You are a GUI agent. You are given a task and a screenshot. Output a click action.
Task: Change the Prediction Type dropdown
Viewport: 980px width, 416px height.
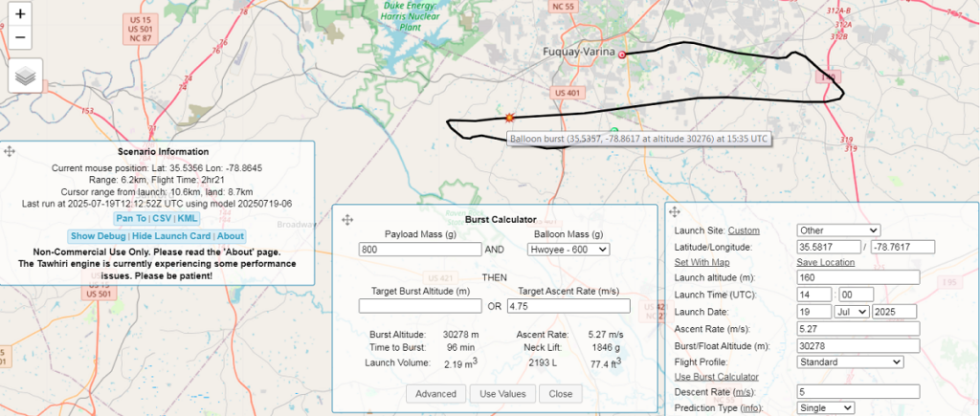825,407
